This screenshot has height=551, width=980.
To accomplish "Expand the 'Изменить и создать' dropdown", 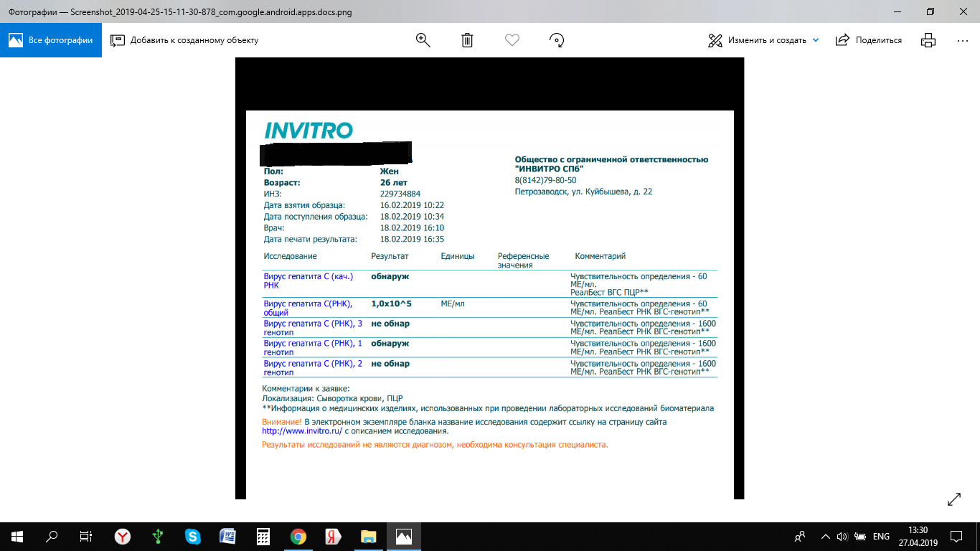I will click(815, 40).
